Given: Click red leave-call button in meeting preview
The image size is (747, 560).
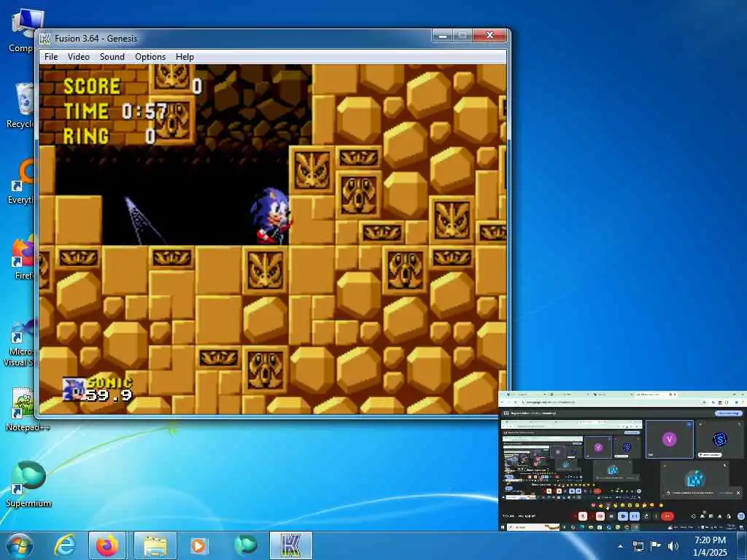Looking at the screenshot, I should 667,516.
